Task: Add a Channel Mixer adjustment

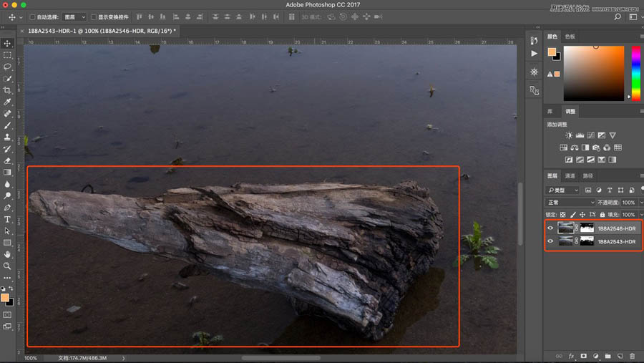Action: [607, 147]
